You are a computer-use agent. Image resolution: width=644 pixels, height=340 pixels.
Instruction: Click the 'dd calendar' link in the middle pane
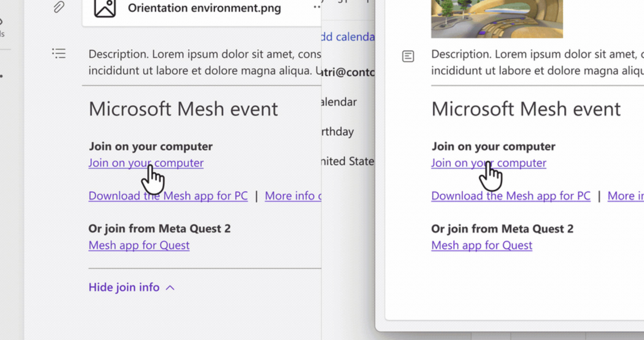point(348,37)
